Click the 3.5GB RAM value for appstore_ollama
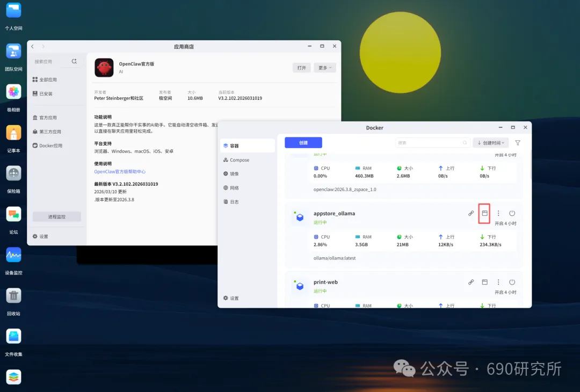Viewport: 580px width, 392px height. pyautogui.click(x=361, y=245)
